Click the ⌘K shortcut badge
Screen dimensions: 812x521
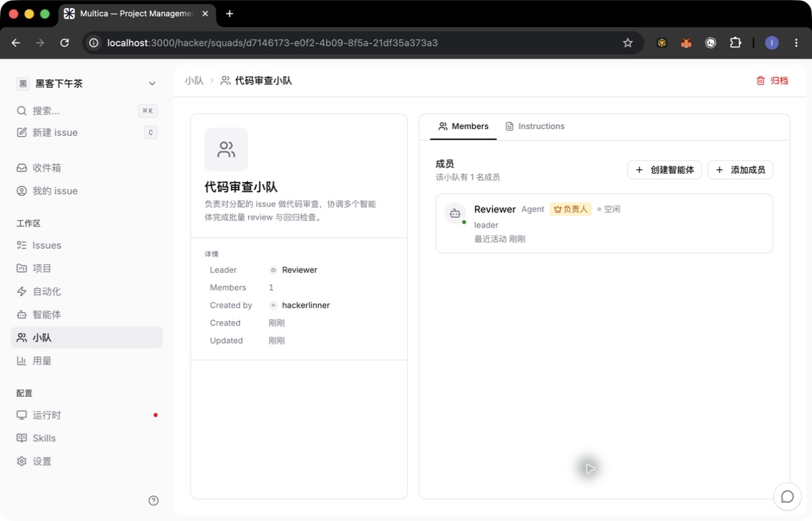pos(147,111)
